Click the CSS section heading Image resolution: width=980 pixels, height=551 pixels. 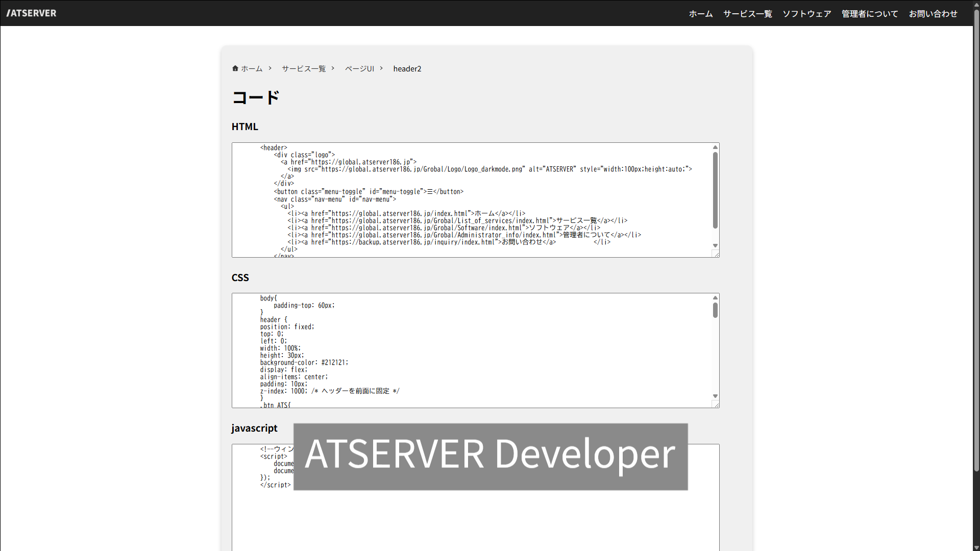(240, 278)
